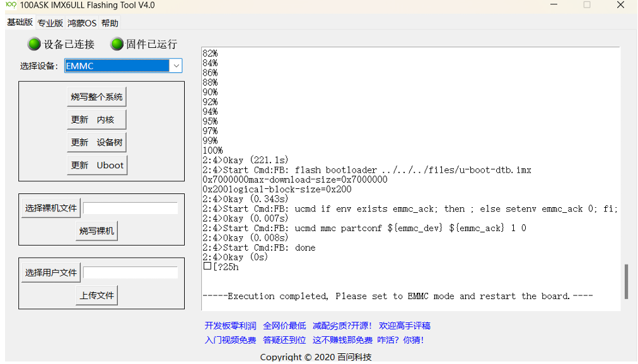Switch to the 专业版 tab
This screenshot has width=638, height=364.
[50, 23]
